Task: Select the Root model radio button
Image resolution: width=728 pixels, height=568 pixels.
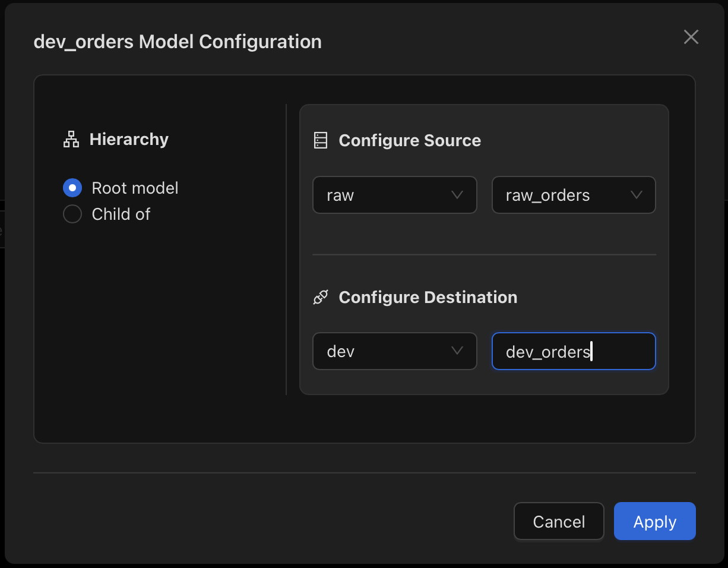Action: (72, 188)
